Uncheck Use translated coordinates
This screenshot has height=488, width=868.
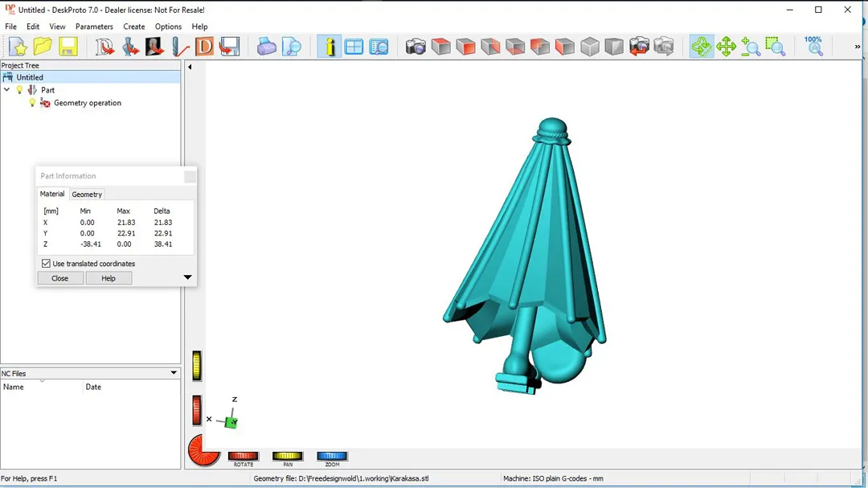46,264
